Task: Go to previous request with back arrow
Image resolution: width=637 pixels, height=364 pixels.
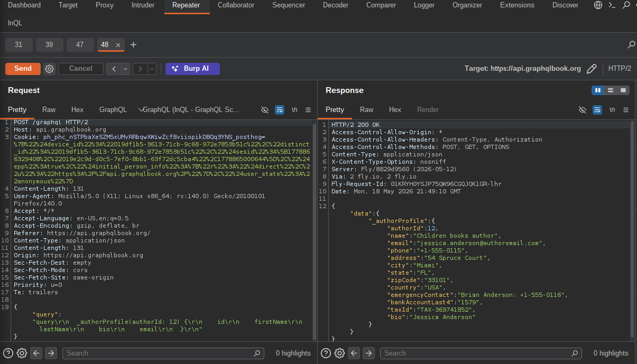Action: click(x=114, y=69)
